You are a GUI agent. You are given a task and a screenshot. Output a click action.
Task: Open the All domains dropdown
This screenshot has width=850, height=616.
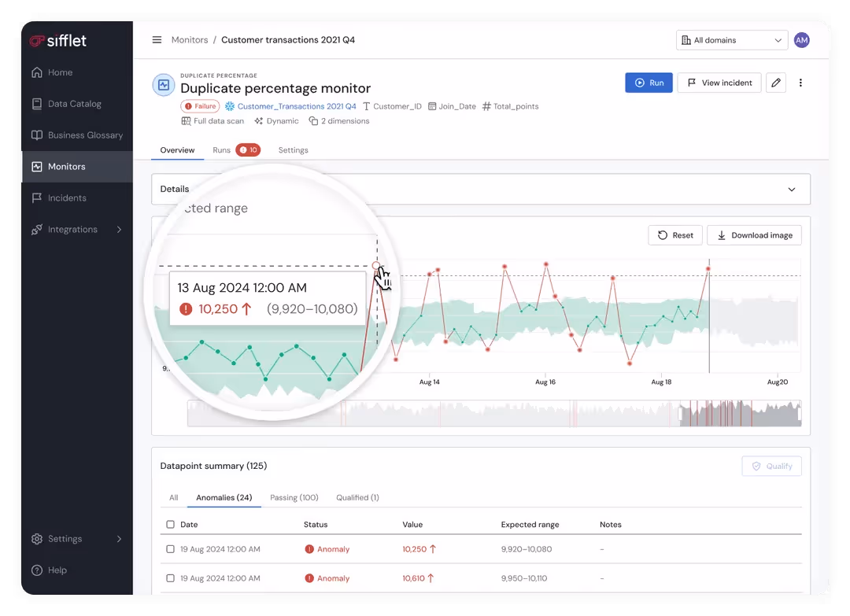click(732, 40)
